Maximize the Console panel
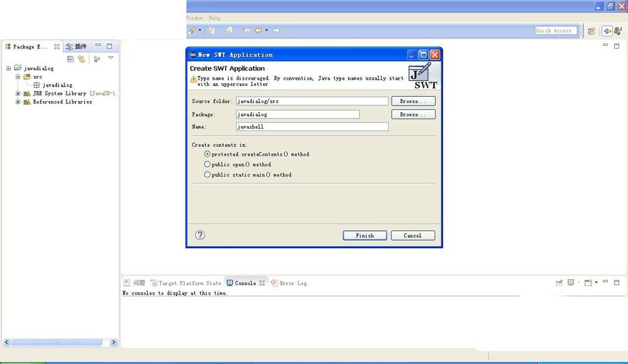 point(617,283)
